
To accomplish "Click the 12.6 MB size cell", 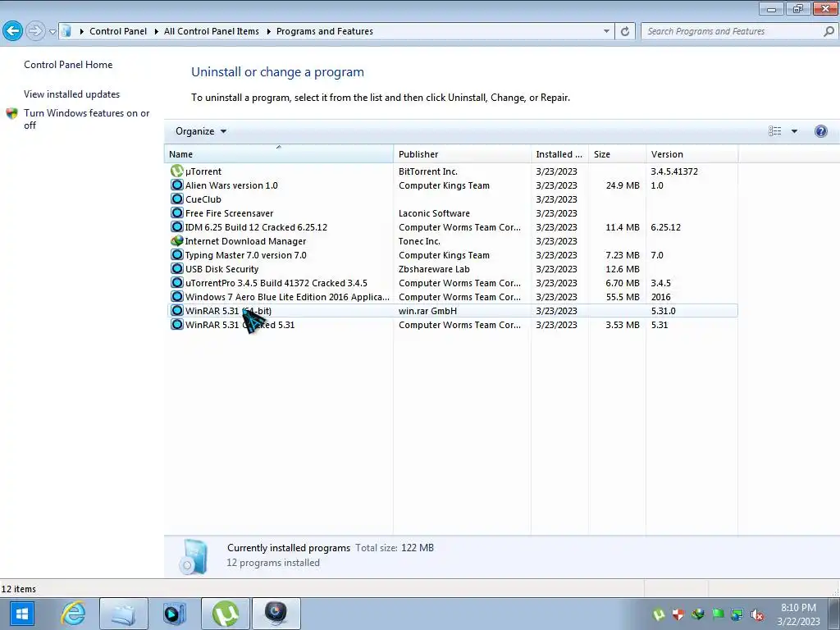I will click(x=623, y=268).
